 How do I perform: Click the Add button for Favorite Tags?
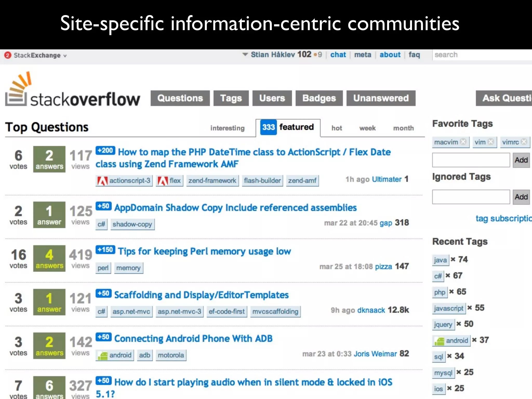click(521, 160)
